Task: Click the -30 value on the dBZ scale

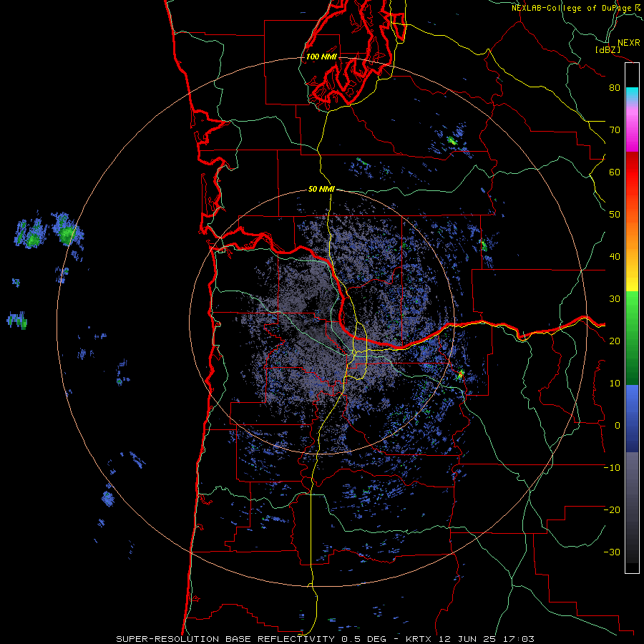Action: [x=612, y=552]
